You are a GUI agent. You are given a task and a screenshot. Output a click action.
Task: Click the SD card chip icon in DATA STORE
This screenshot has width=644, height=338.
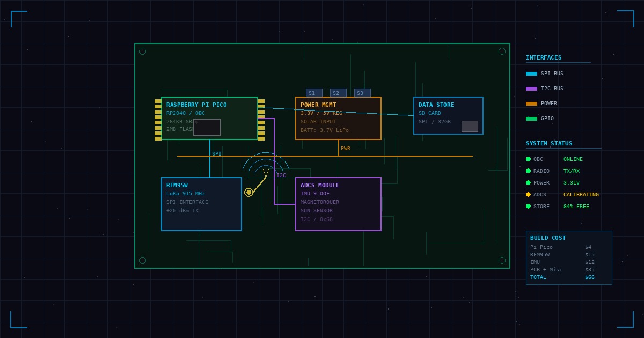coord(470,126)
